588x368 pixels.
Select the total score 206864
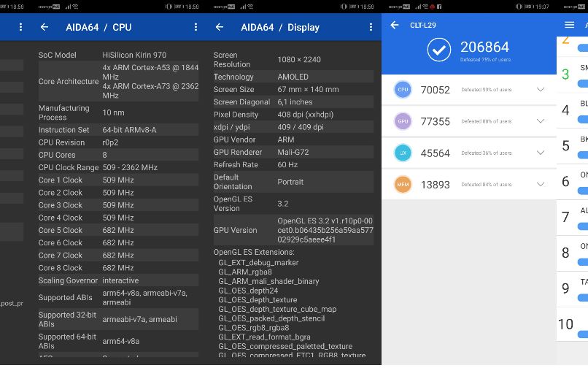coord(484,47)
